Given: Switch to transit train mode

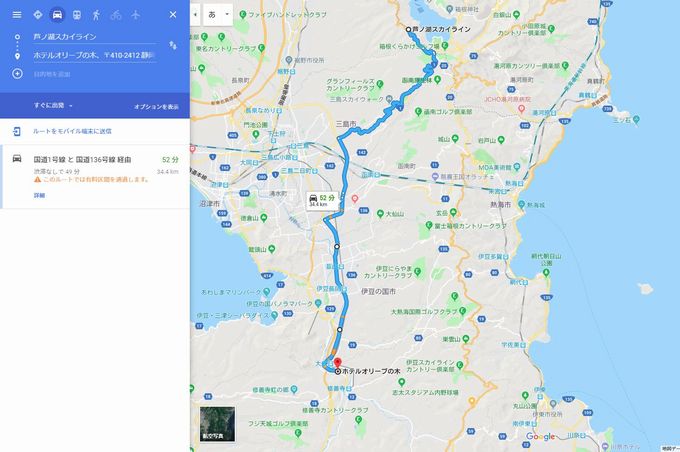Looking at the screenshot, I should click(77, 15).
